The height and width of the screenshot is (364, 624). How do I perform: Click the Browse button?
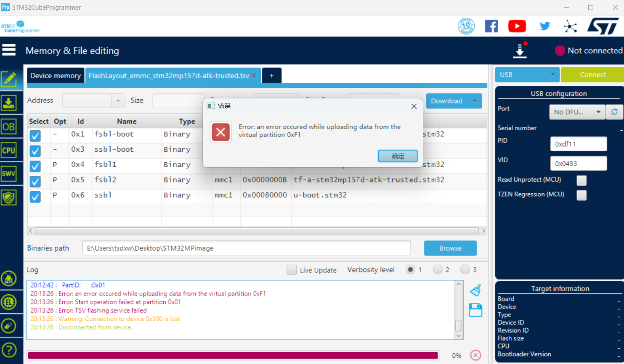pyautogui.click(x=450, y=248)
